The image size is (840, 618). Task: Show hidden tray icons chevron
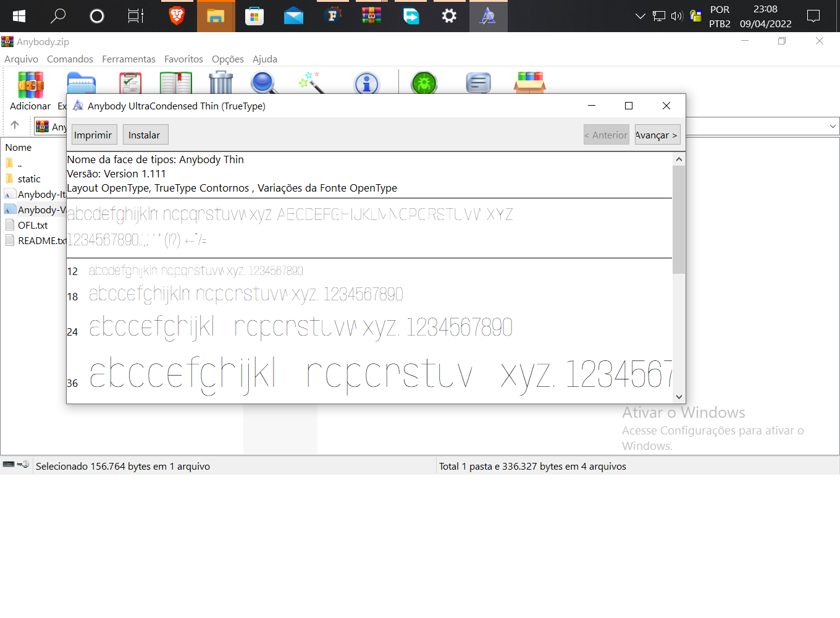tap(640, 16)
